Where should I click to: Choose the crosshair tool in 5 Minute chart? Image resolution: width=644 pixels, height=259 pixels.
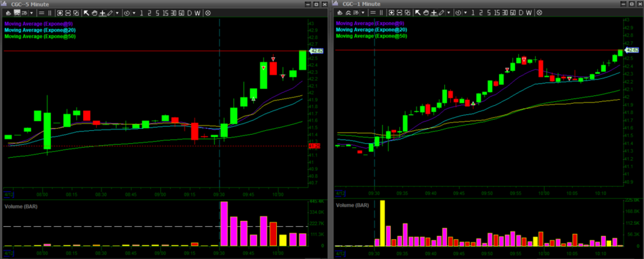[102, 13]
